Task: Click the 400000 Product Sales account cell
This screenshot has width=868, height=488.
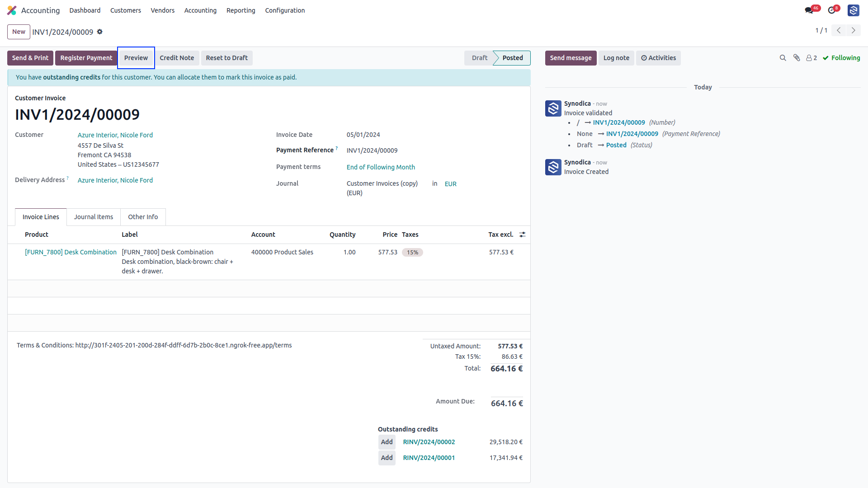Action: [x=282, y=252]
